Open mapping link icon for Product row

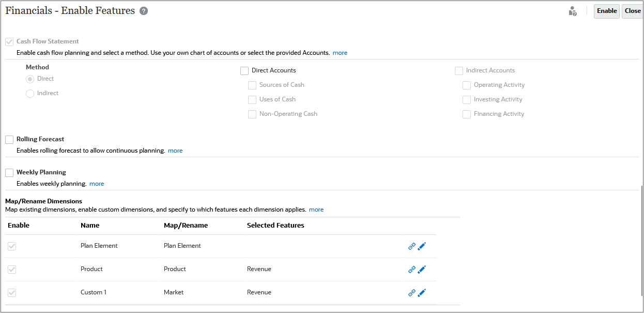412,270
